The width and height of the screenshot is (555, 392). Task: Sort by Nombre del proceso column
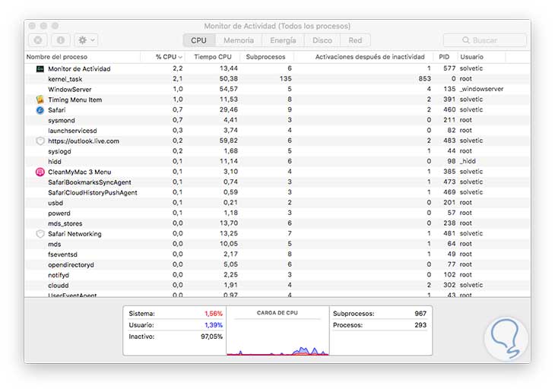[x=83, y=57]
